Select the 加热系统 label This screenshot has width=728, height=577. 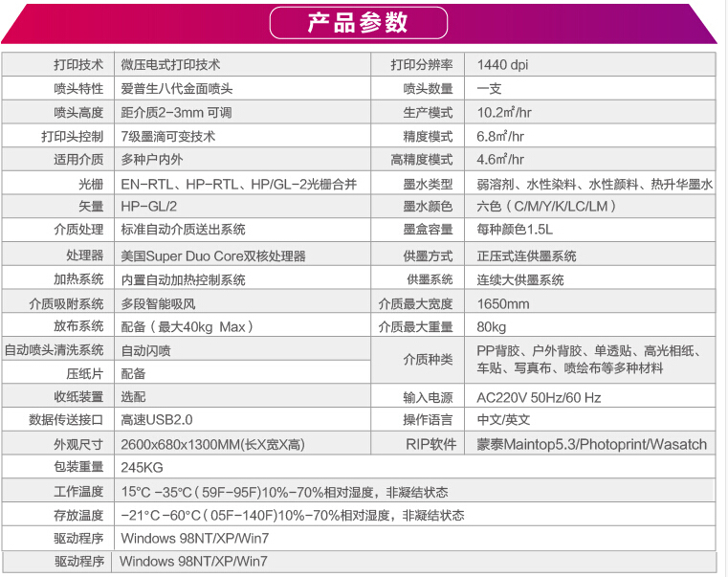pyautogui.click(x=78, y=279)
